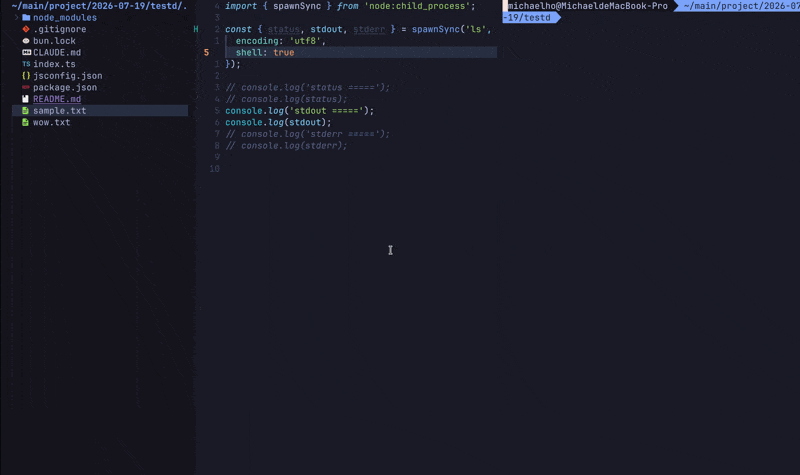Viewport: 800px width, 475px height.
Task: Click the bun.lock file icon
Action: pos(26,41)
